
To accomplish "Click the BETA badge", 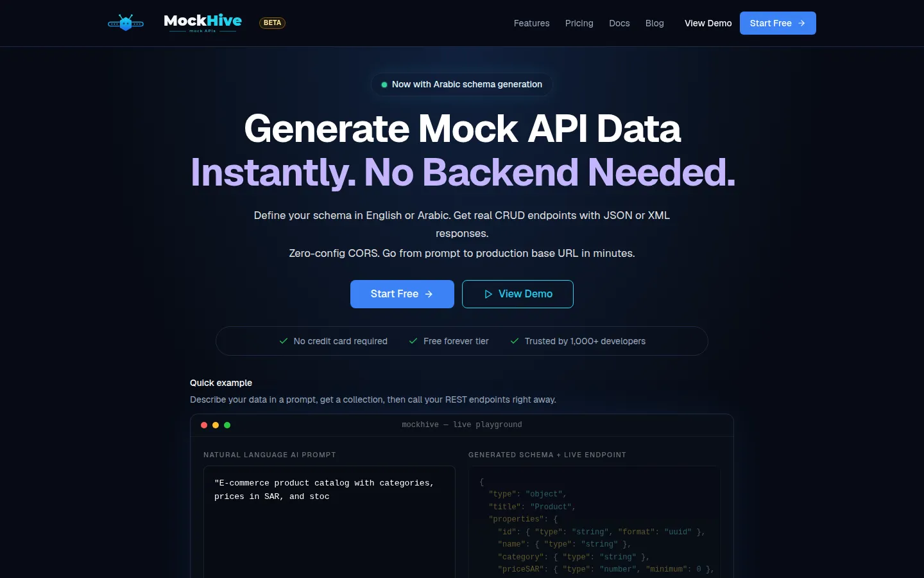I will (272, 23).
